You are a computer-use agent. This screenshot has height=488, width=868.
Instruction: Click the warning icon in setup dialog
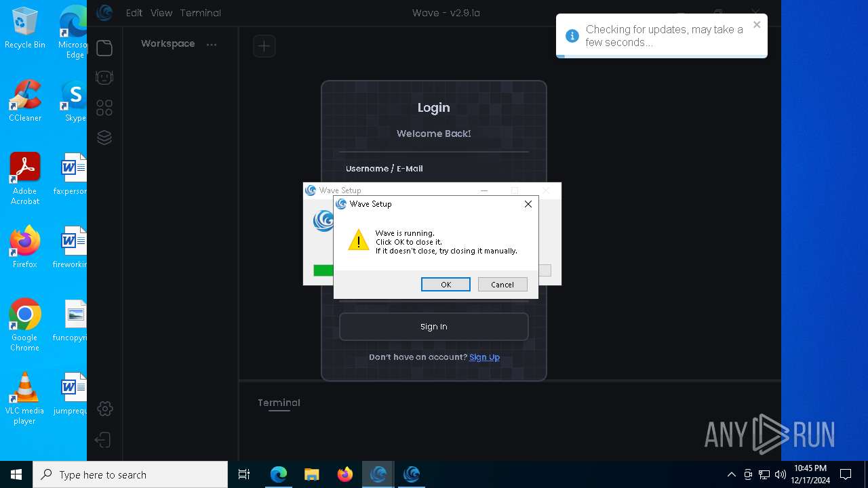(x=358, y=239)
